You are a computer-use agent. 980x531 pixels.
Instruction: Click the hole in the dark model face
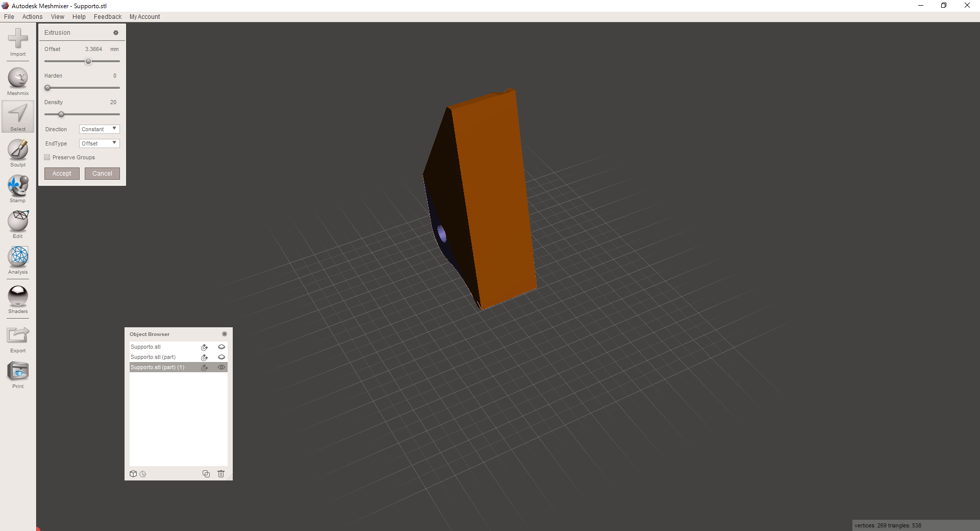[x=442, y=235]
